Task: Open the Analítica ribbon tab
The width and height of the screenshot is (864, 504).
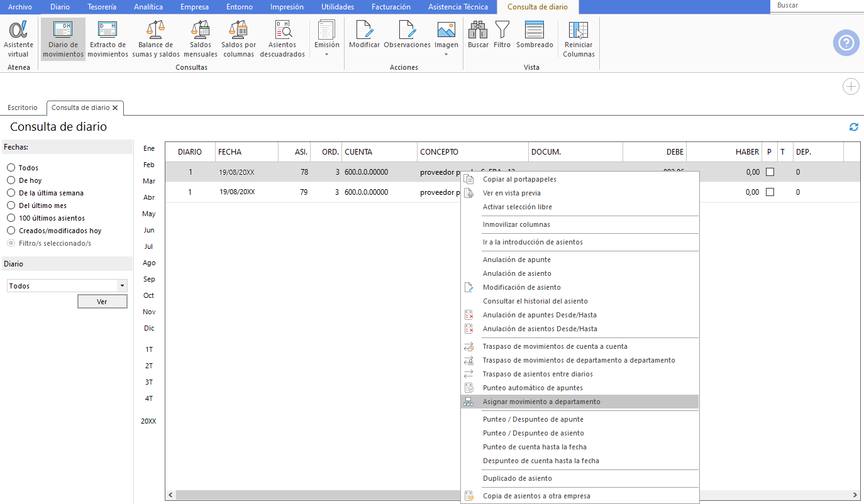Action: pyautogui.click(x=148, y=7)
